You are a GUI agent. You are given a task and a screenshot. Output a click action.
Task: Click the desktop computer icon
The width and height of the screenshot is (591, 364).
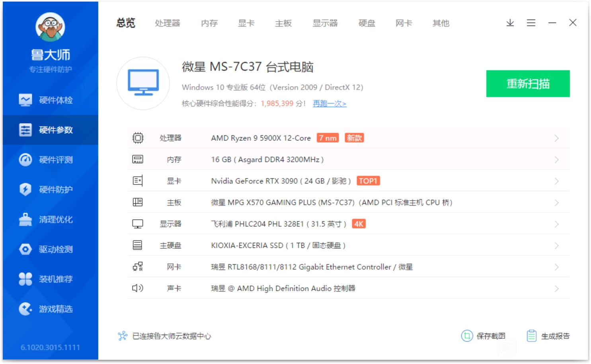tap(143, 83)
